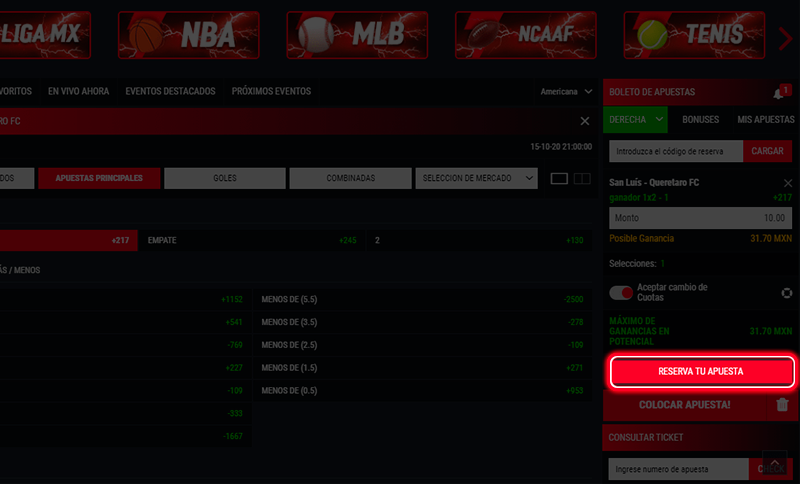Select outcome 2 at +130 odds
The height and width of the screenshot is (484, 800).
[x=479, y=240]
